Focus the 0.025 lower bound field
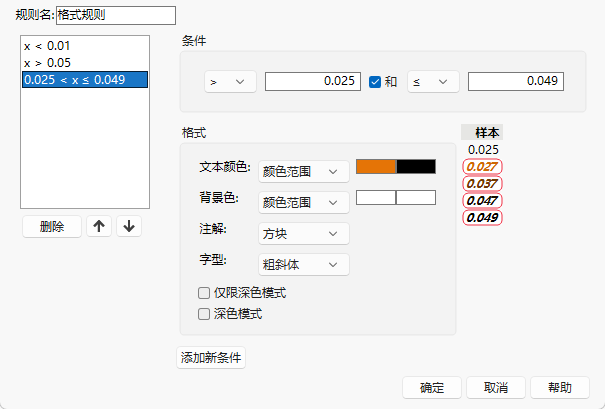 [313, 81]
